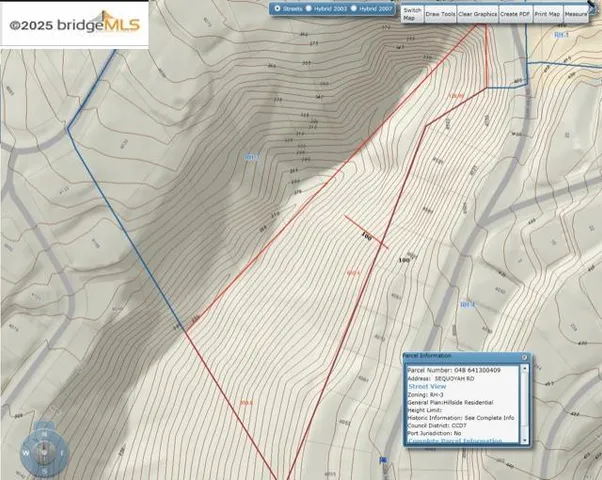Pan west using compass W arrow
602x480 pixels.
coord(26,454)
